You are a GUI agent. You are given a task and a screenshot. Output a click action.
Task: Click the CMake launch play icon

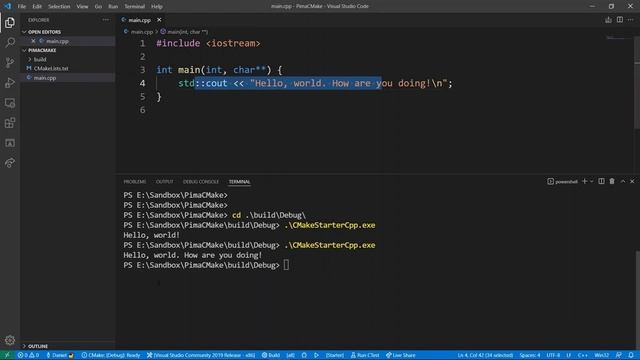[x=316, y=355]
